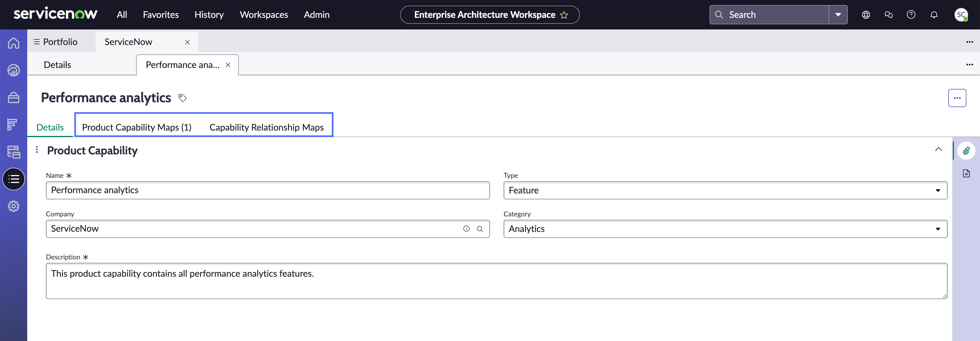Open Product Capability Maps (1) tab
Image resolution: width=980 pixels, height=341 pixels.
[137, 127]
